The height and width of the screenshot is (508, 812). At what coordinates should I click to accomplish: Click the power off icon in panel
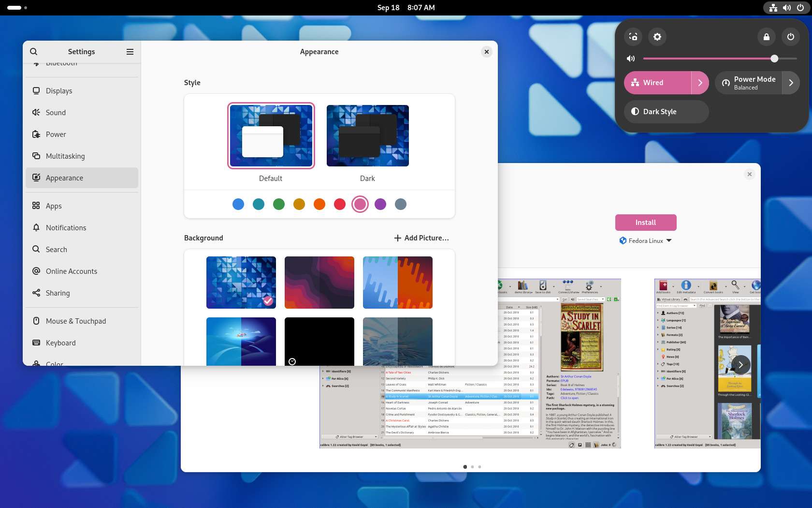(791, 37)
